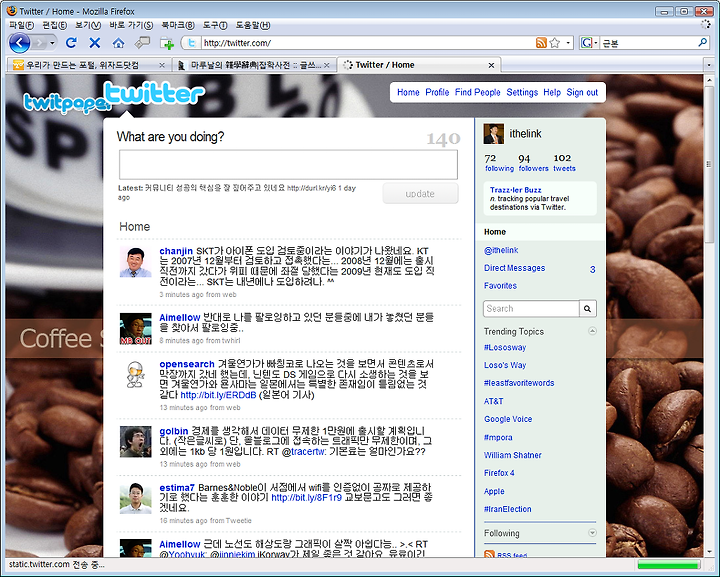
Task: Open a new tab with the plus icon
Action: point(167,43)
